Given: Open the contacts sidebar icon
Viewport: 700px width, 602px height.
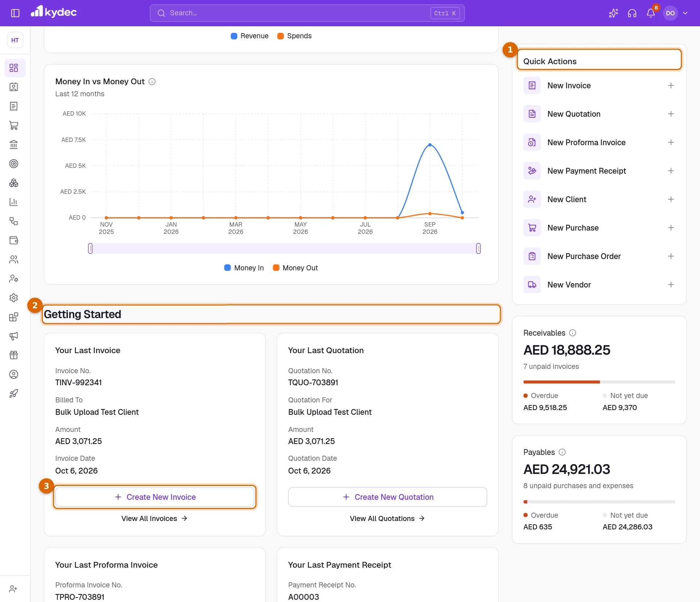Looking at the screenshot, I should pyautogui.click(x=14, y=87).
